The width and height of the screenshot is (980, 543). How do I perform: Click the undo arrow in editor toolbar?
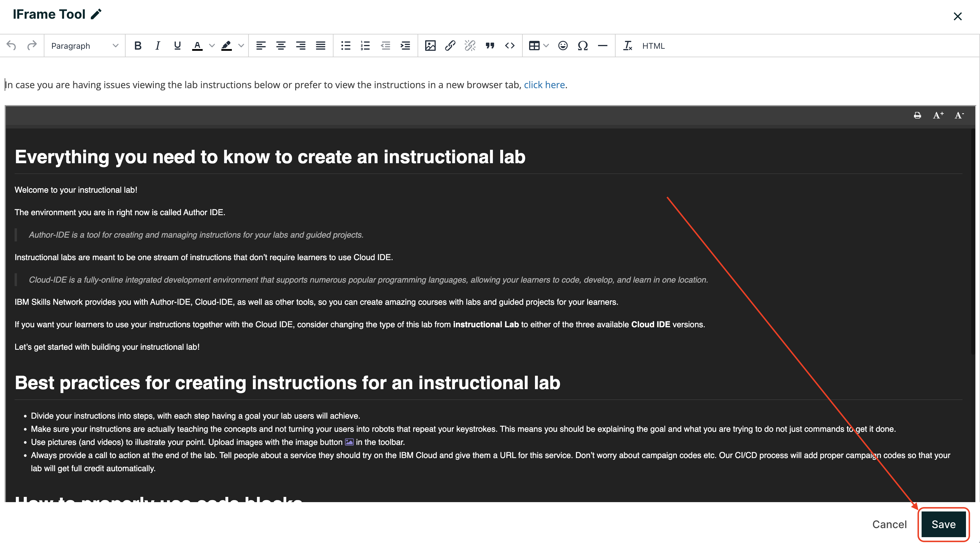(x=11, y=46)
